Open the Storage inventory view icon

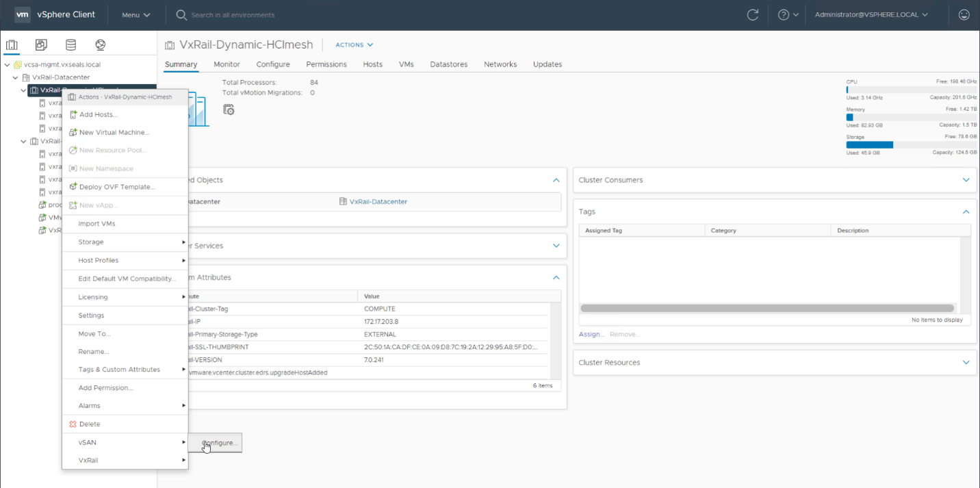click(x=70, y=45)
